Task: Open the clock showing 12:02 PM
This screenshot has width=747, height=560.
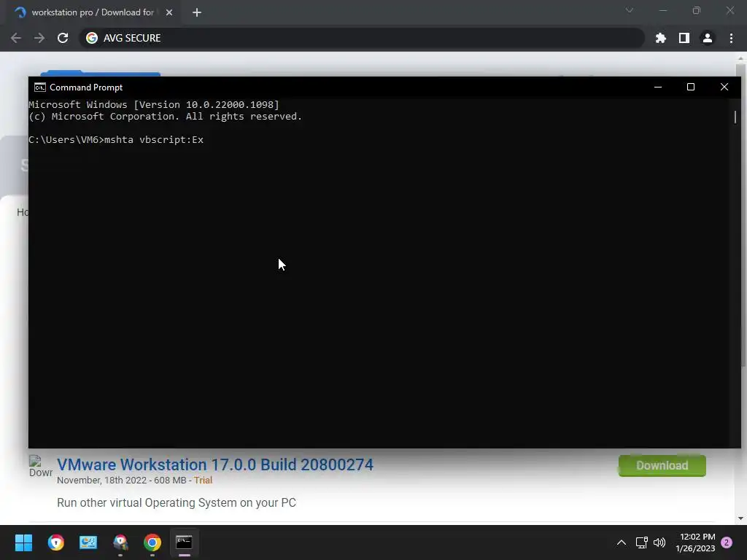Action: point(695,542)
